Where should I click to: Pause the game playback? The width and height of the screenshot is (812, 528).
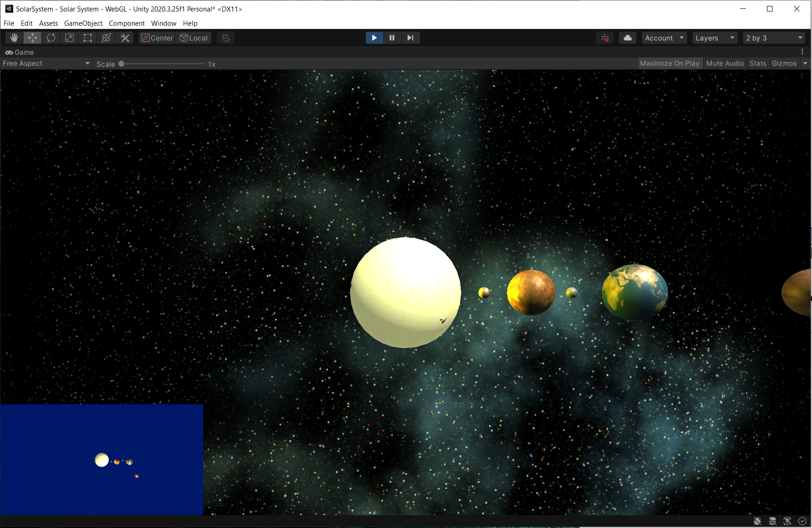(392, 38)
